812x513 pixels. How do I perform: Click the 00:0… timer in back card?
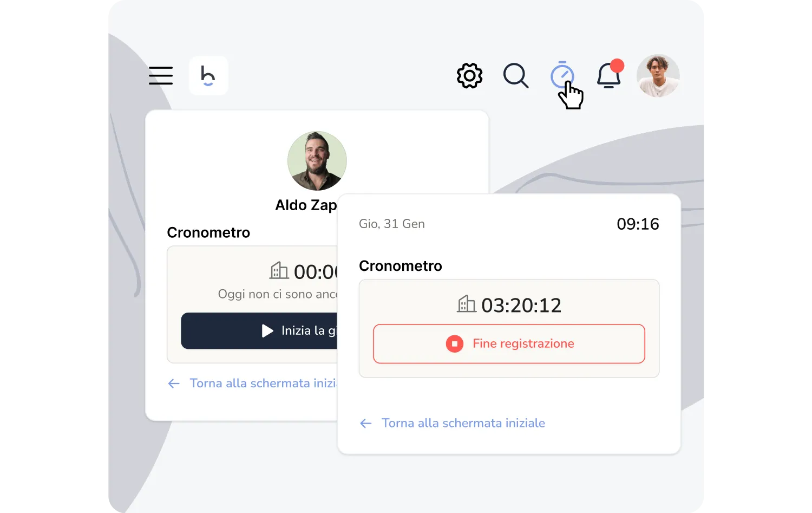[316, 272]
